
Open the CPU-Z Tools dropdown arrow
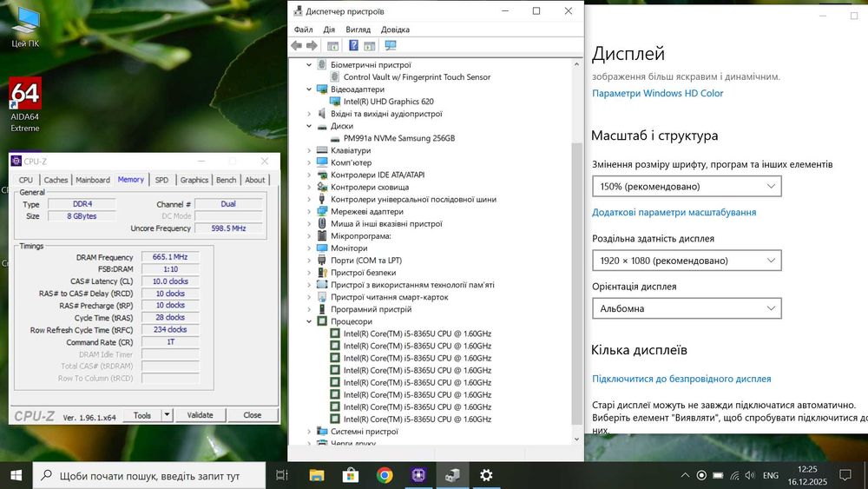pos(168,414)
